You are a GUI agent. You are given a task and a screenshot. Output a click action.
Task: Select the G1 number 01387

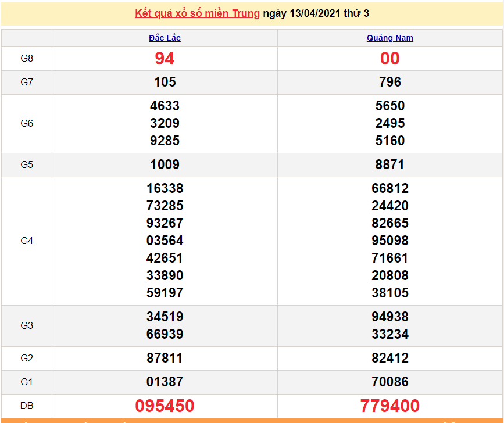click(165, 382)
